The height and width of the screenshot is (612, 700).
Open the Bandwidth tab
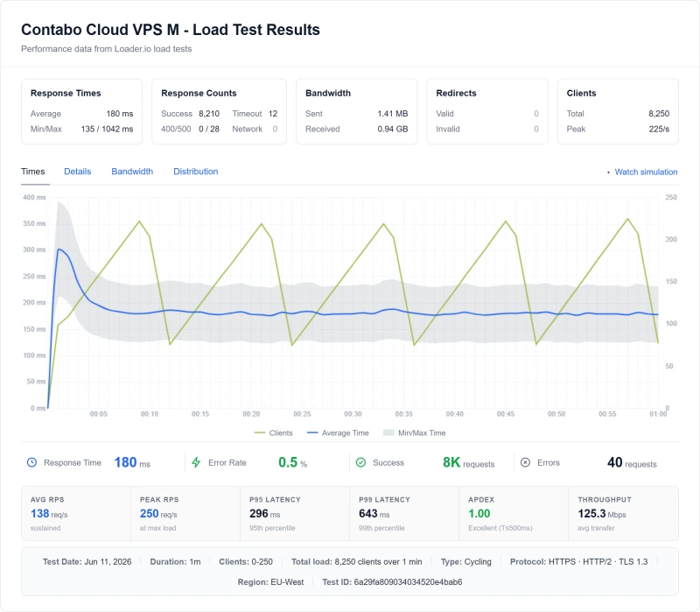132,172
